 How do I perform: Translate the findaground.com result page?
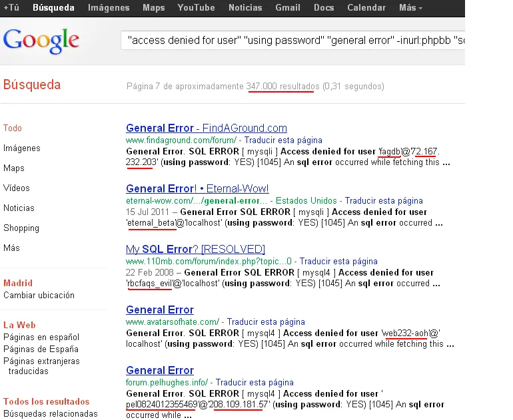tap(283, 140)
